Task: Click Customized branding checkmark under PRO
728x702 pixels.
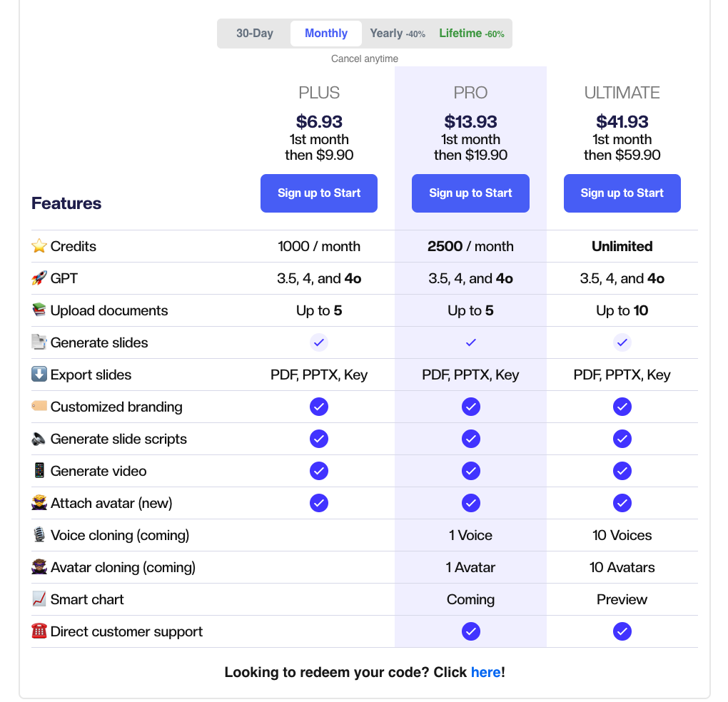Action: coord(470,406)
